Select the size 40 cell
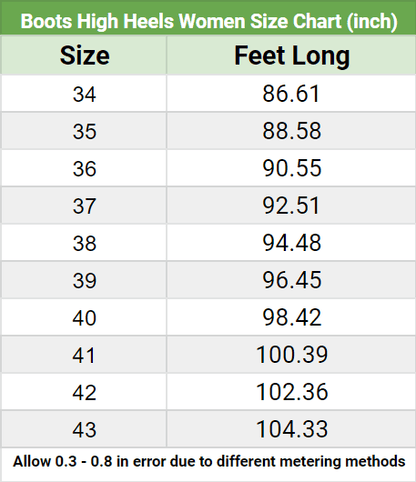This screenshot has width=416, height=482. pyautogui.click(x=84, y=317)
